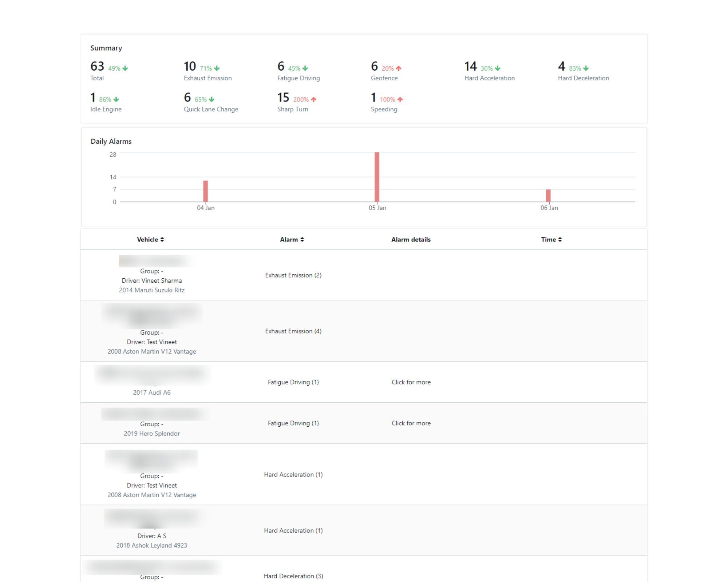Image resolution: width=728 pixels, height=582 pixels.
Task: Click the Exhaust Emission 71% down arrow
Action: [217, 68]
